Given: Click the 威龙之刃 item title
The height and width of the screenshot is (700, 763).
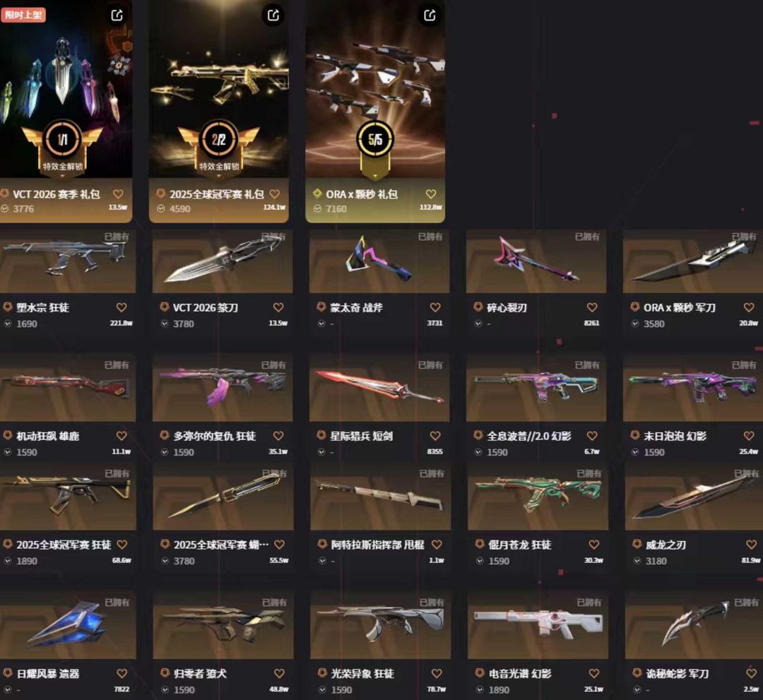Looking at the screenshot, I should [666, 545].
